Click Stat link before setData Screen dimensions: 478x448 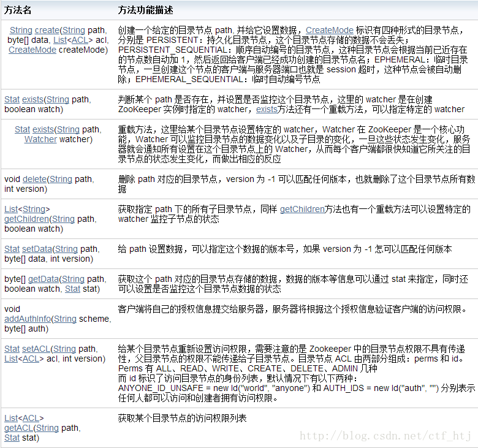coord(12,249)
